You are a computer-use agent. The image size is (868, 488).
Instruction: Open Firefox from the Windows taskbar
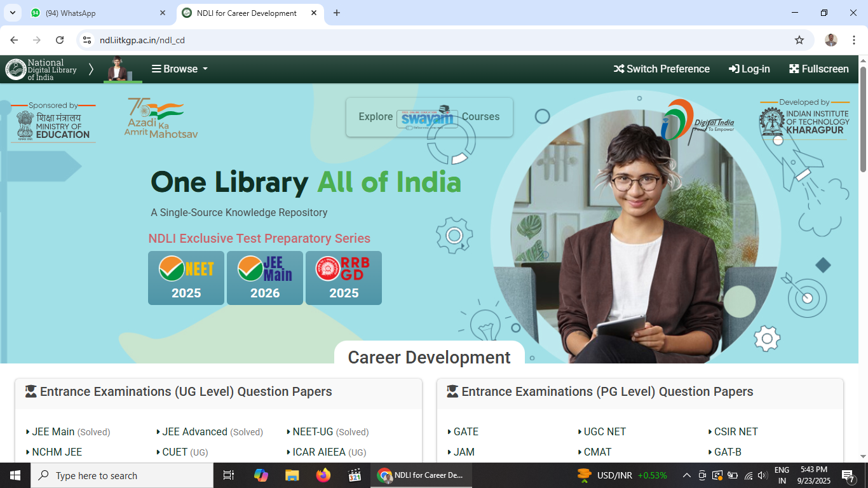[x=323, y=475]
